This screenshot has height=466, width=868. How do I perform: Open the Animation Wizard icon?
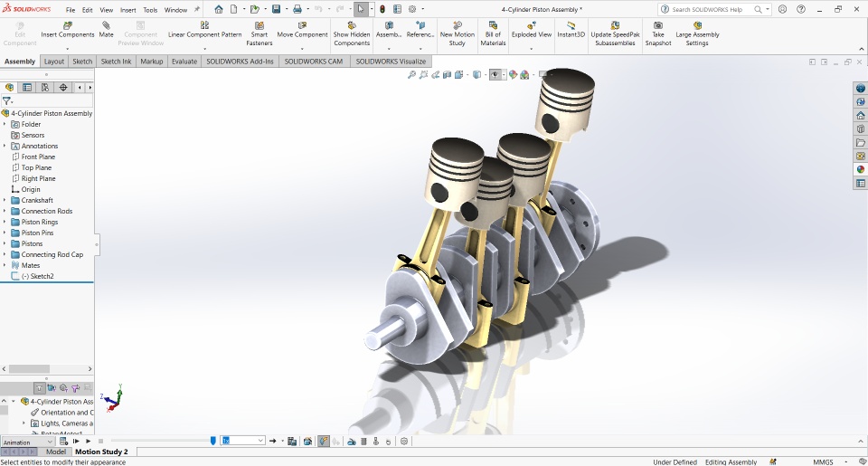click(307, 441)
